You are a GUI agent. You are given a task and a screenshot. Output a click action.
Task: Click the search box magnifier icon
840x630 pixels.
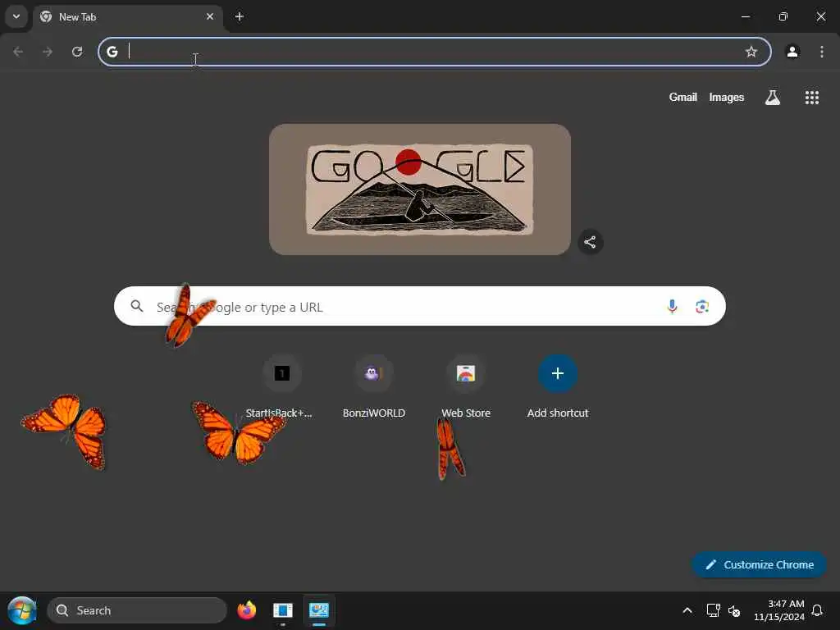[137, 306]
